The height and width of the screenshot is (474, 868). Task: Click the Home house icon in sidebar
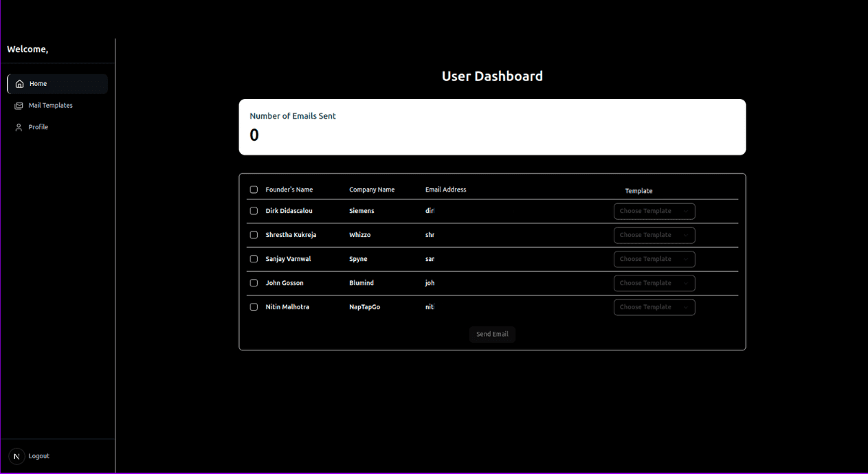tap(19, 84)
